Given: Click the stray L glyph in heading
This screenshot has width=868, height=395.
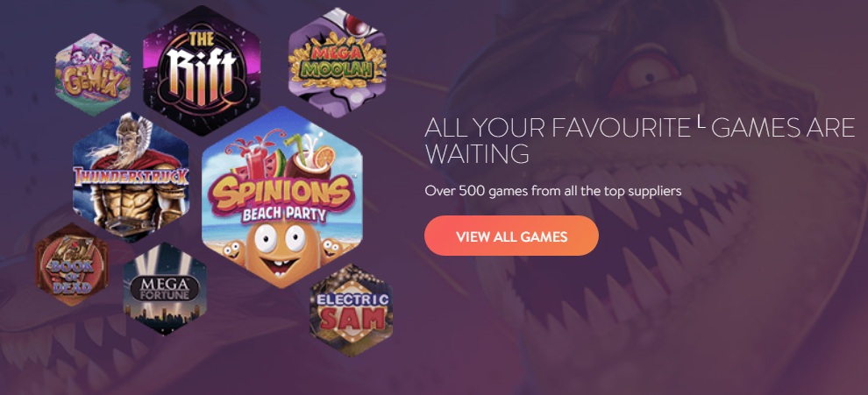Looking at the screenshot, I should pyautogui.click(x=701, y=125).
